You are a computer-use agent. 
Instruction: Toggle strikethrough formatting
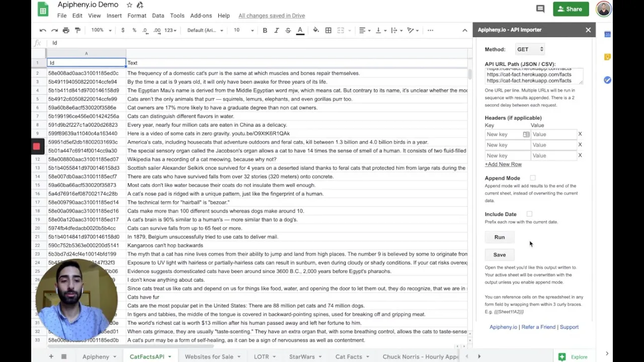click(x=288, y=30)
